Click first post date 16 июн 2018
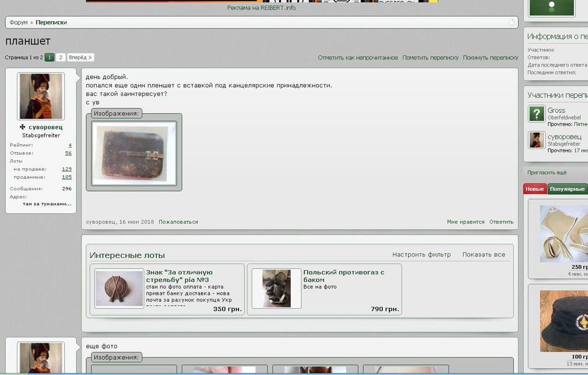588x375 pixels. pyautogui.click(x=136, y=222)
